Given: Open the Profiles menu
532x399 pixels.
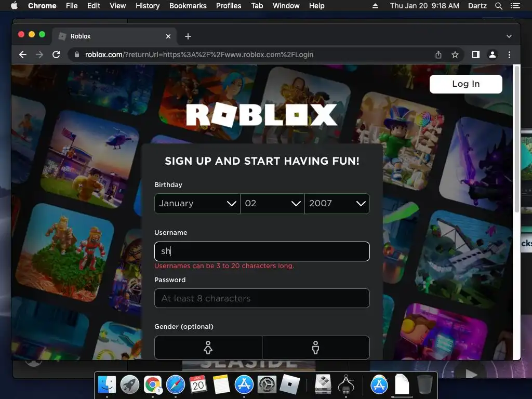Looking at the screenshot, I should pos(229,6).
